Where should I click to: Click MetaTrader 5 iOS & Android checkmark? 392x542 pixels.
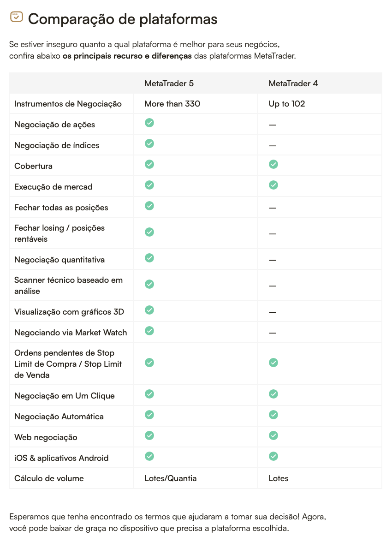point(149,456)
